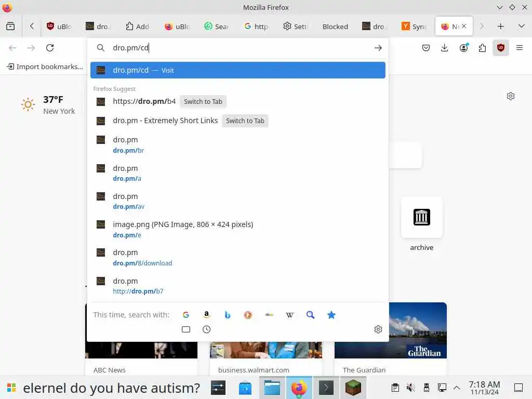The height and width of the screenshot is (399, 532).
Task: Switch to the Add-ons tab
Action: coord(137,26)
